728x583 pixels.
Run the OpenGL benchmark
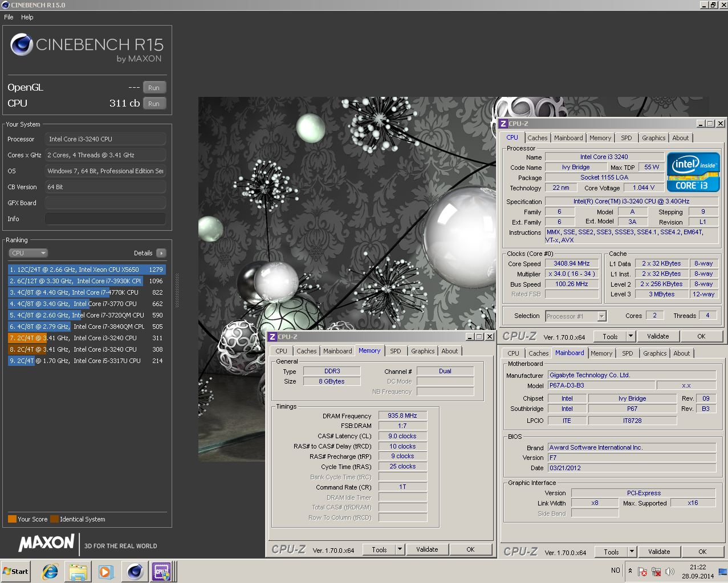click(154, 88)
